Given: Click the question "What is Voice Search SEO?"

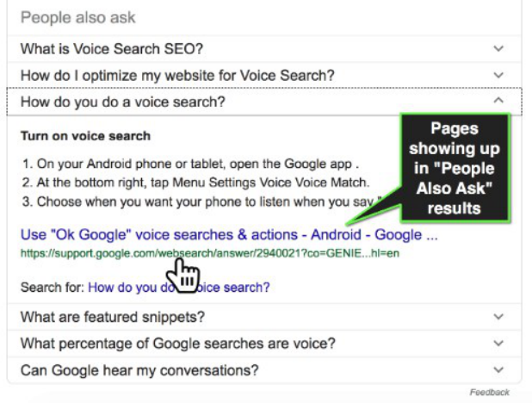Looking at the screenshot, I should [111, 49].
